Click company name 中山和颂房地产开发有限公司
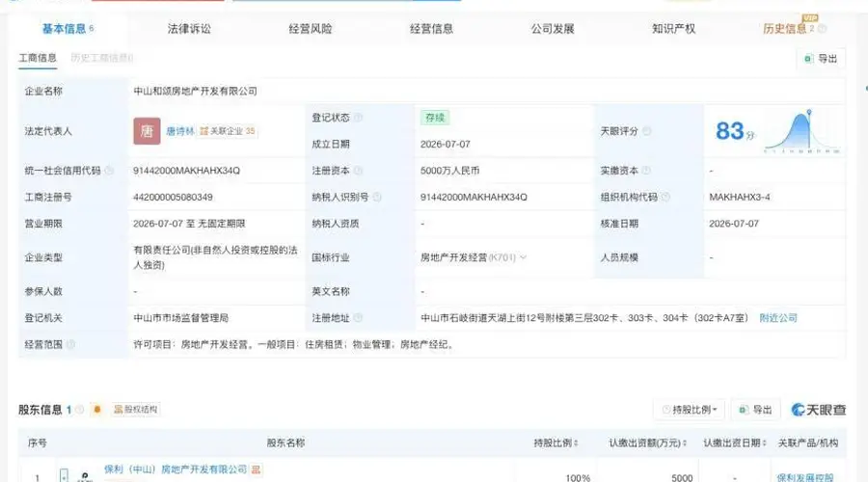 tap(196, 92)
